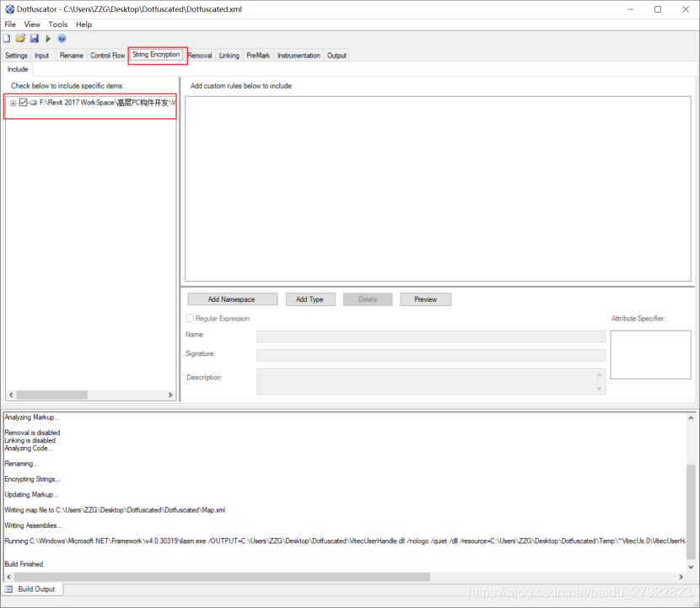700x608 pixels.
Task: Toggle the F:\Revit 2017 WorkSpace assembly checkbox
Action: pyautogui.click(x=24, y=102)
